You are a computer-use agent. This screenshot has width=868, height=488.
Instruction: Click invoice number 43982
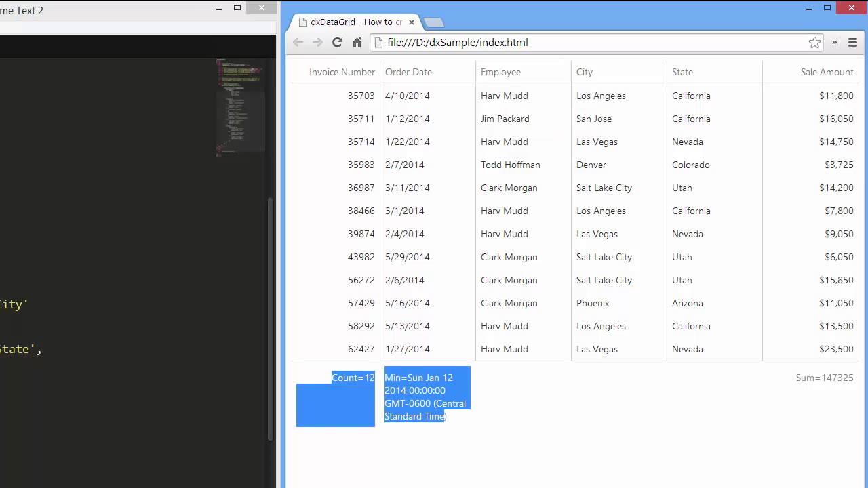[x=361, y=257]
